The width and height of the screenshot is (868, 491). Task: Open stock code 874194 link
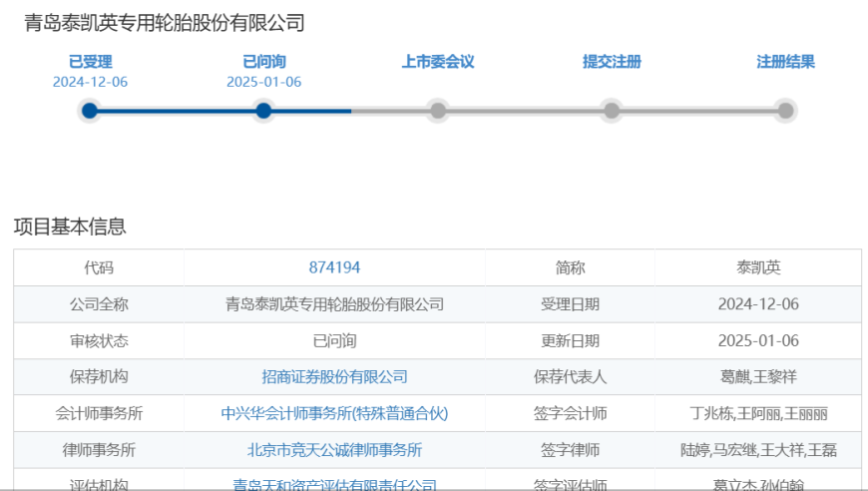(x=334, y=267)
